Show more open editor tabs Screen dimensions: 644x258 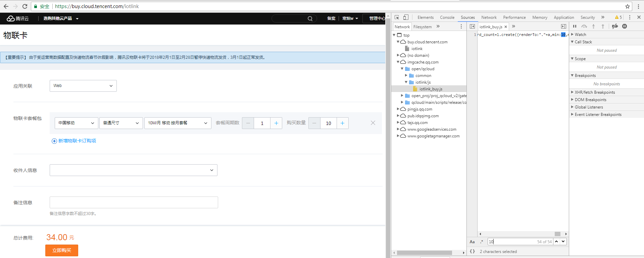(513, 27)
